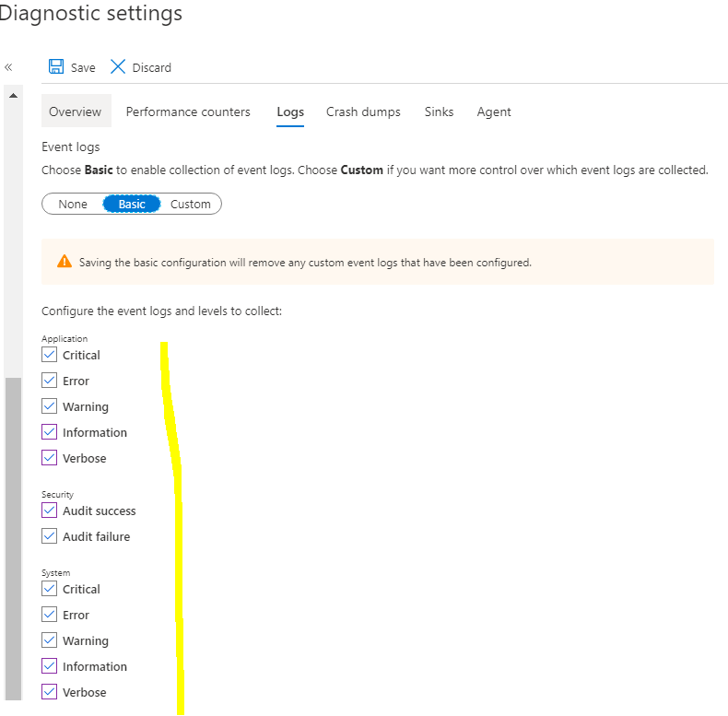Screen dimensions: 728x716
Task: Toggle Security Audit failure checkbox
Action: tap(49, 535)
